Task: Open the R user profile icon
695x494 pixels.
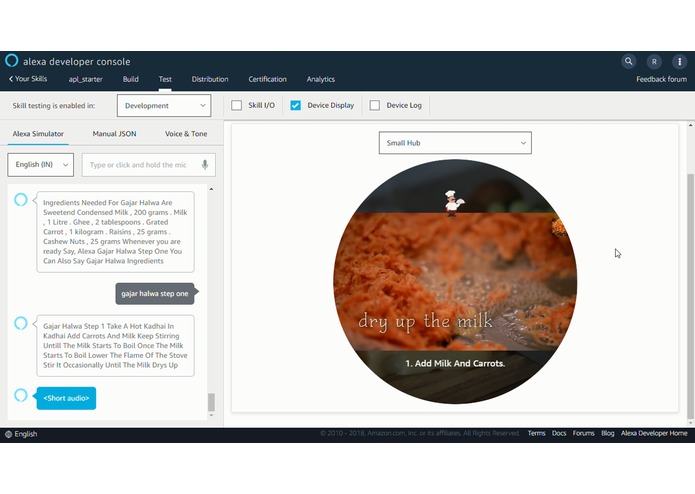Action: 654,62
